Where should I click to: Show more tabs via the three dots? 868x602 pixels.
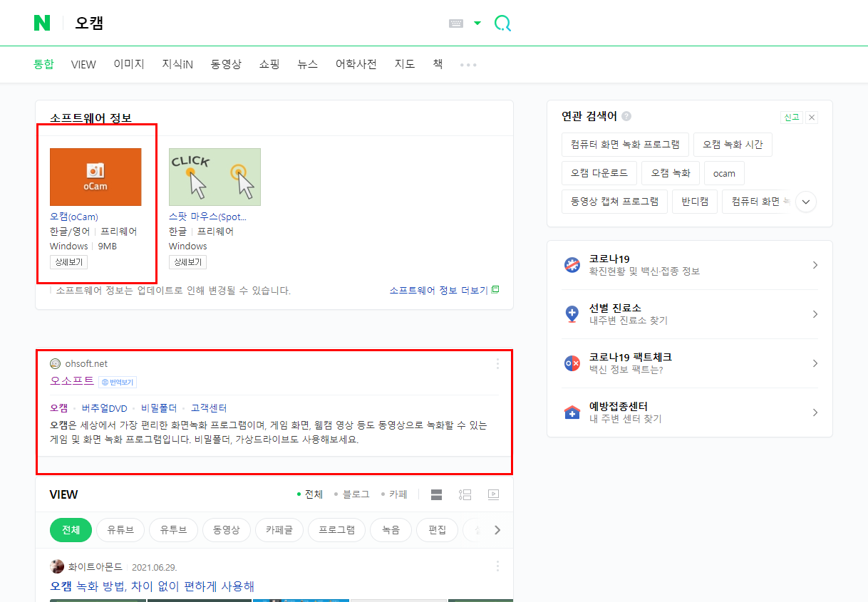468,65
